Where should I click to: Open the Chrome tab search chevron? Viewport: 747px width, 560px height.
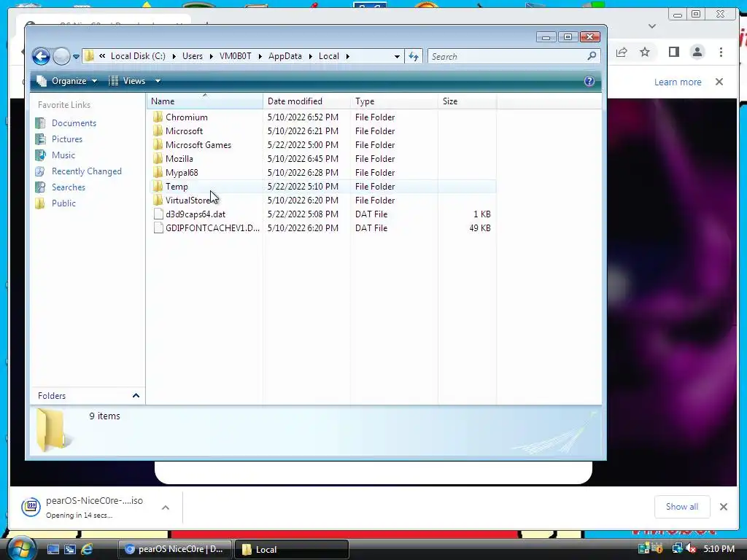click(652, 26)
